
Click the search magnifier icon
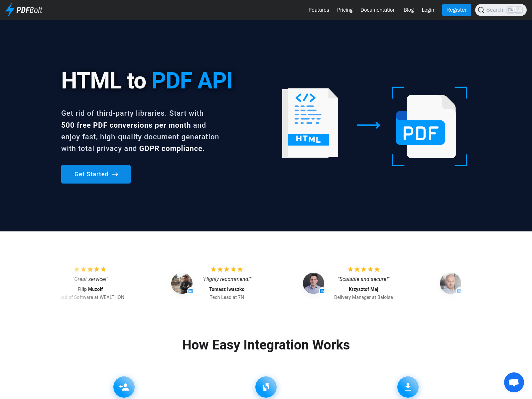481,10
